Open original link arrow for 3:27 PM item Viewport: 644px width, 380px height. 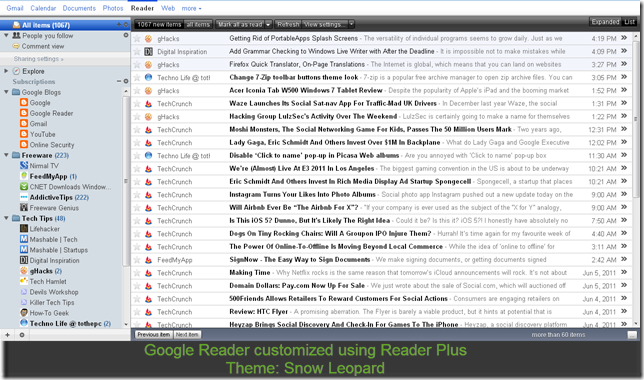tap(624, 64)
